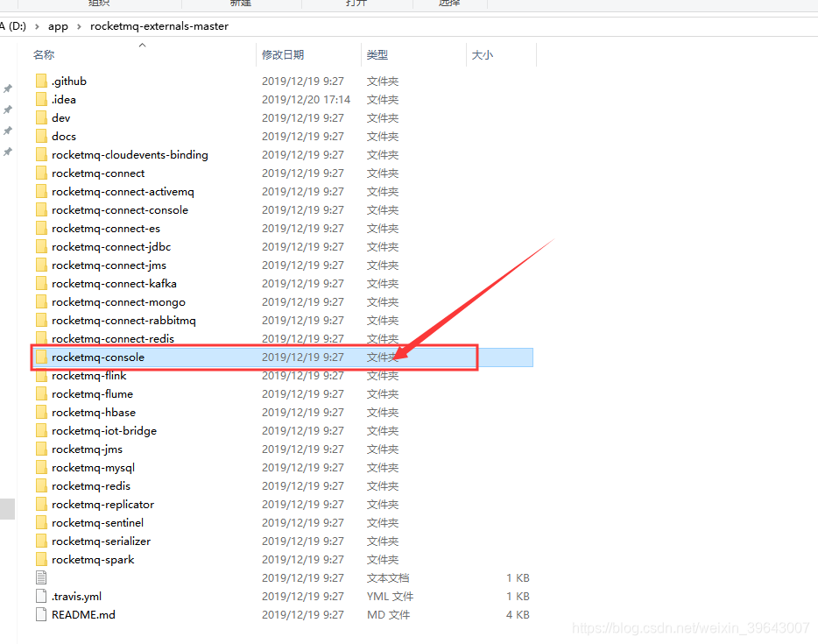
Task: Click the rocketmq-flink folder icon
Action: click(x=41, y=375)
